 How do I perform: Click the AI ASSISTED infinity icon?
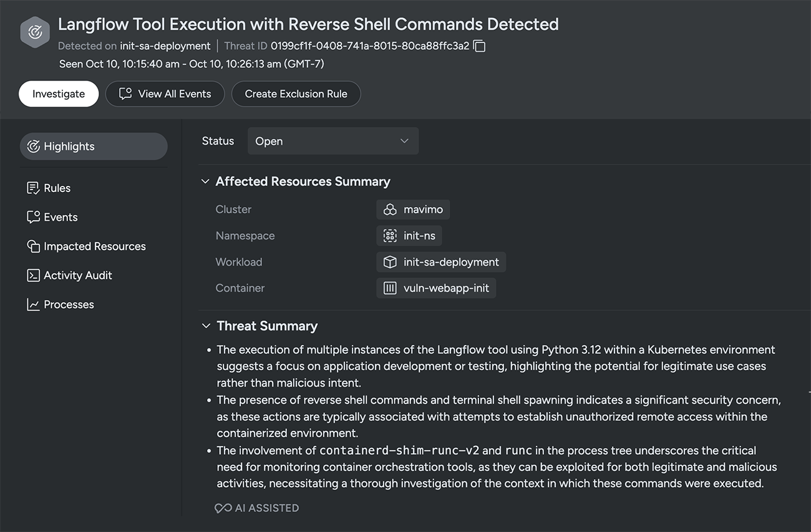click(223, 508)
